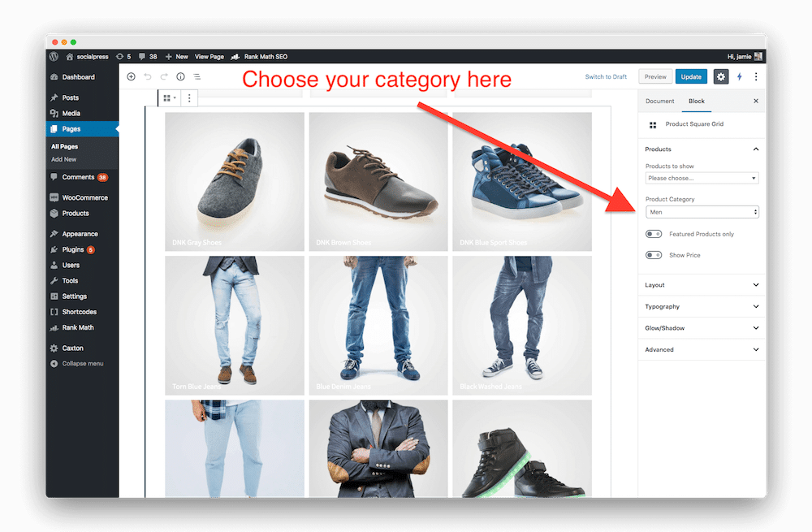The image size is (812, 532).
Task: Click All Pages submenu link
Action: pyautogui.click(x=65, y=146)
